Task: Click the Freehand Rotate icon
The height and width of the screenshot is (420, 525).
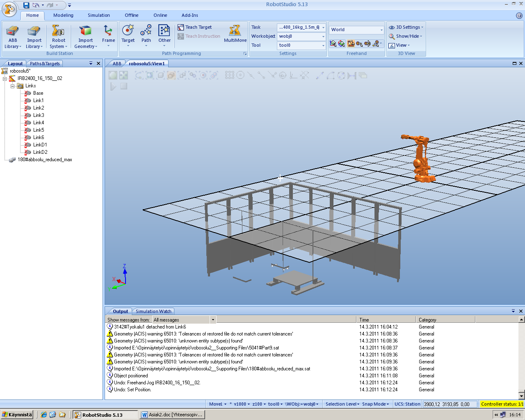Action: click(x=341, y=43)
